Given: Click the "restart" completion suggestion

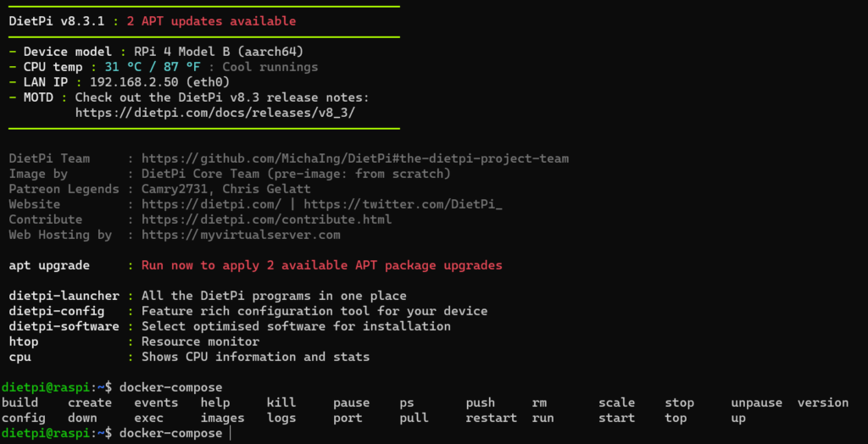Looking at the screenshot, I should pos(491,418).
